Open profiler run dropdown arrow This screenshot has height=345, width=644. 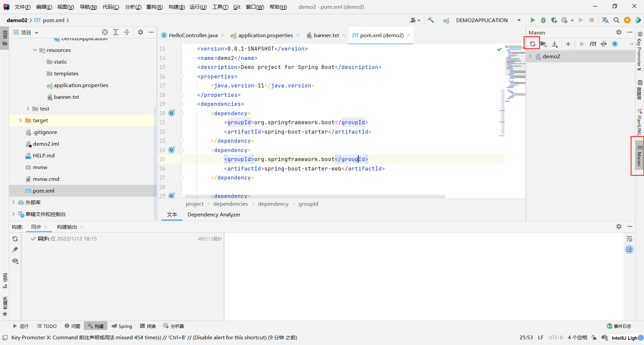(572, 20)
